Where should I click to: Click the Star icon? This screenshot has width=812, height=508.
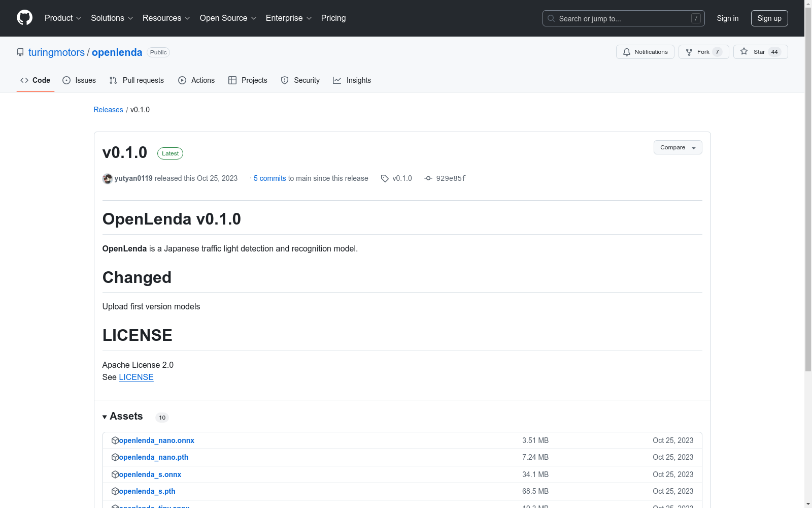(744, 51)
